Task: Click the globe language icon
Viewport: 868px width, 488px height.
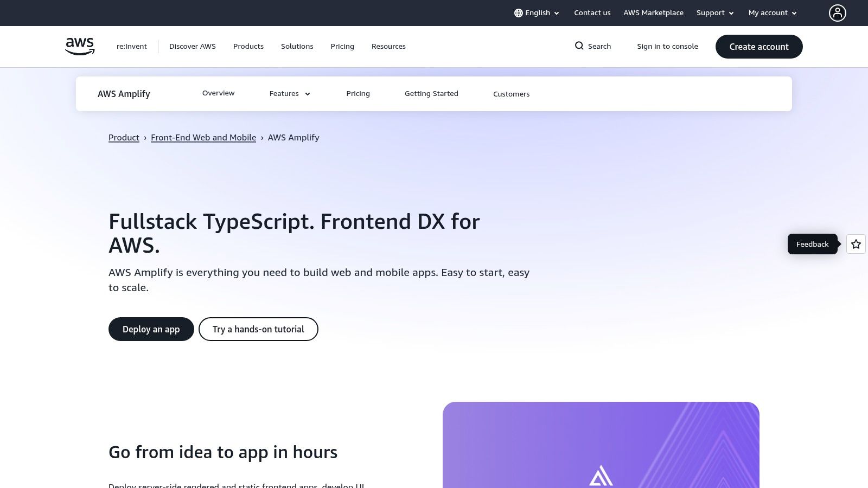Action: pyautogui.click(x=519, y=13)
